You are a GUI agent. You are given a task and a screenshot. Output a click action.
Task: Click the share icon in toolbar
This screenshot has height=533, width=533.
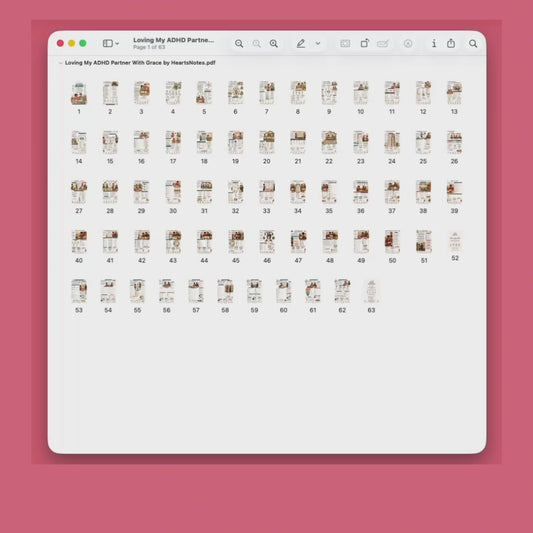coord(451,43)
